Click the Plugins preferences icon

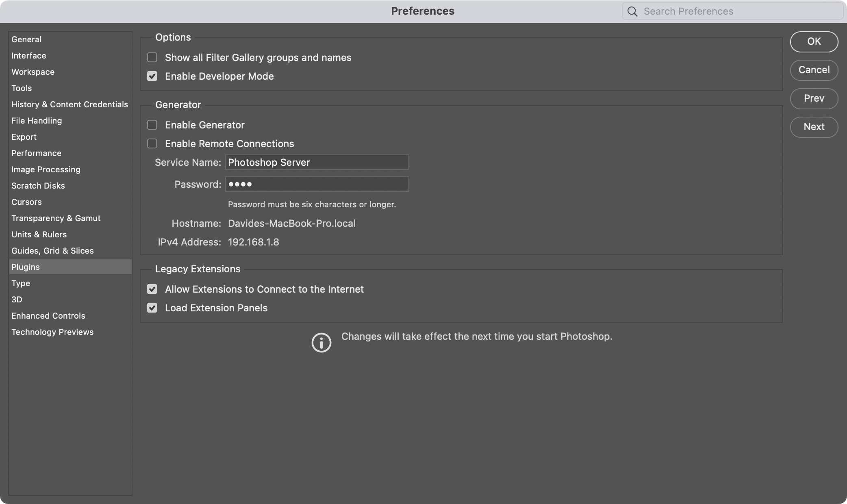(25, 266)
